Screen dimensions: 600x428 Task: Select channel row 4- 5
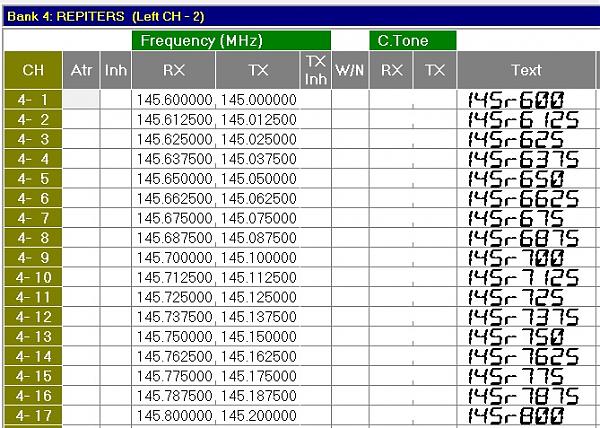coord(33,179)
